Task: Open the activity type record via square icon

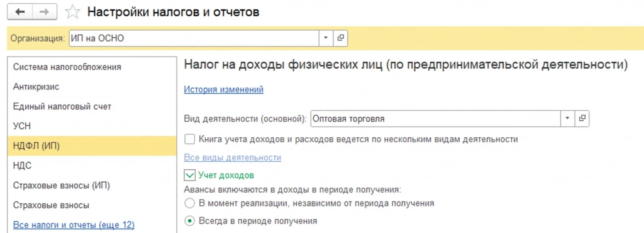Action: [x=582, y=119]
